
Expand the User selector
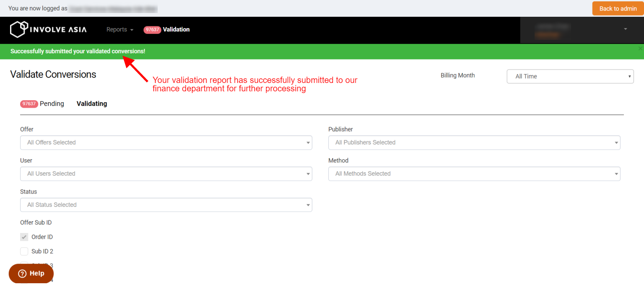[x=166, y=173]
